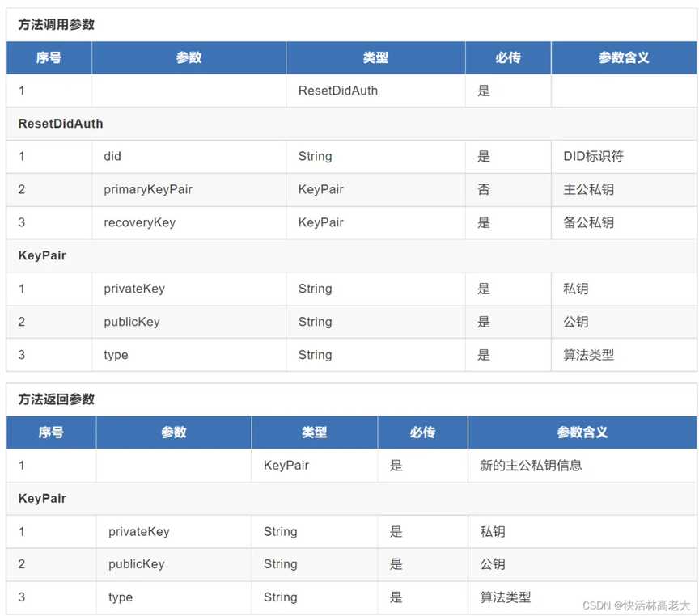This screenshot has width=699, height=616.
Task: Click 'privateKey' in 方法返回参数 table
Action: [x=138, y=531]
